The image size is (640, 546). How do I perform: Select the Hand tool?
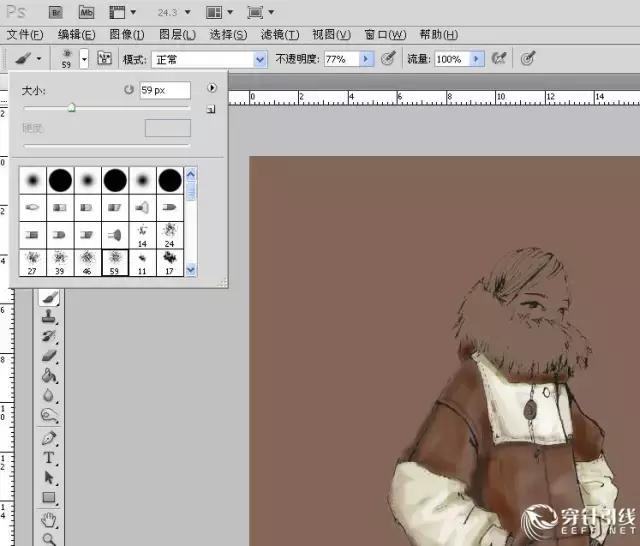[x=49, y=520]
